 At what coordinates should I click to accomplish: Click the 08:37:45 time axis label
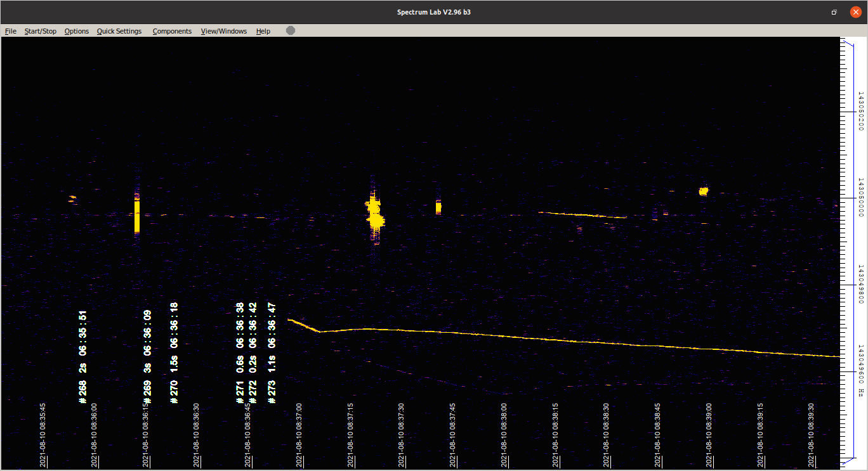(452, 435)
